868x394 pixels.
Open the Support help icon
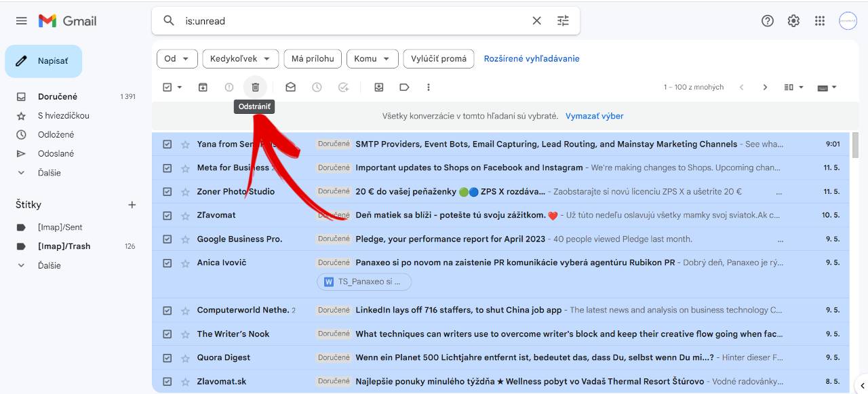[768, 21]
